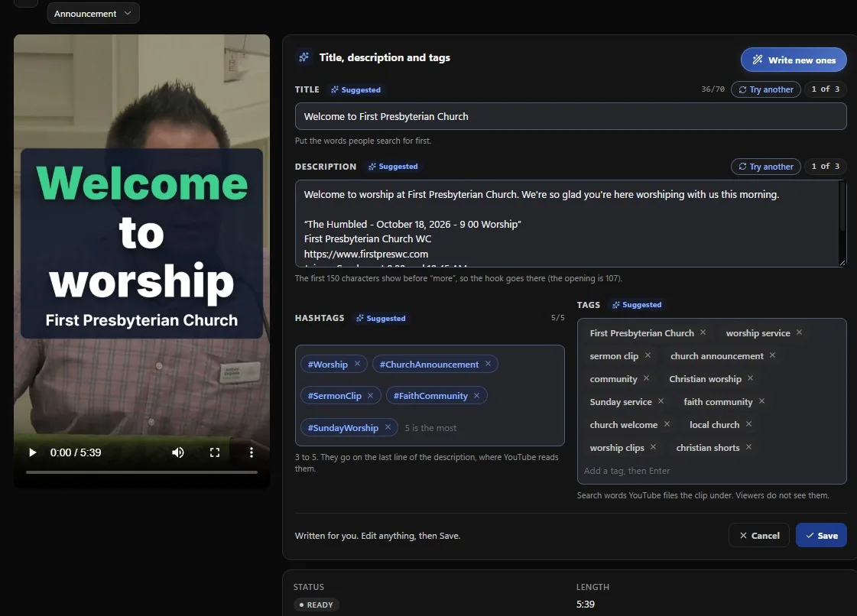Delete the Sunday service tag

(x=661, y=401)
